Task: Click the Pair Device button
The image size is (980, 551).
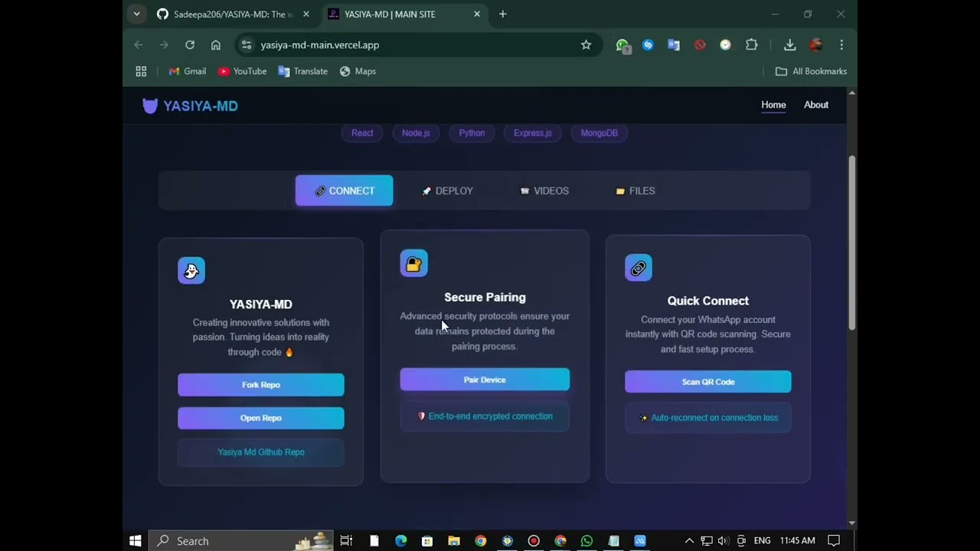Action: 485,380
